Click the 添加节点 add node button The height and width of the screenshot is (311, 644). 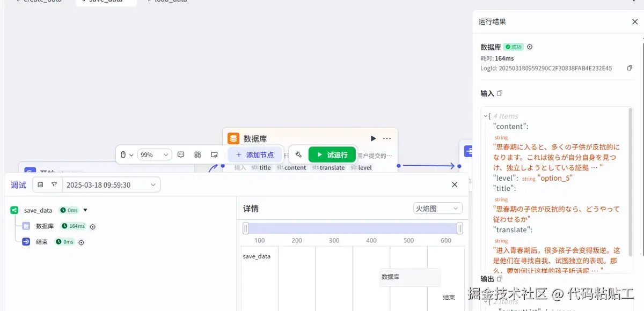pyautogui.click(x=255, y=154)
